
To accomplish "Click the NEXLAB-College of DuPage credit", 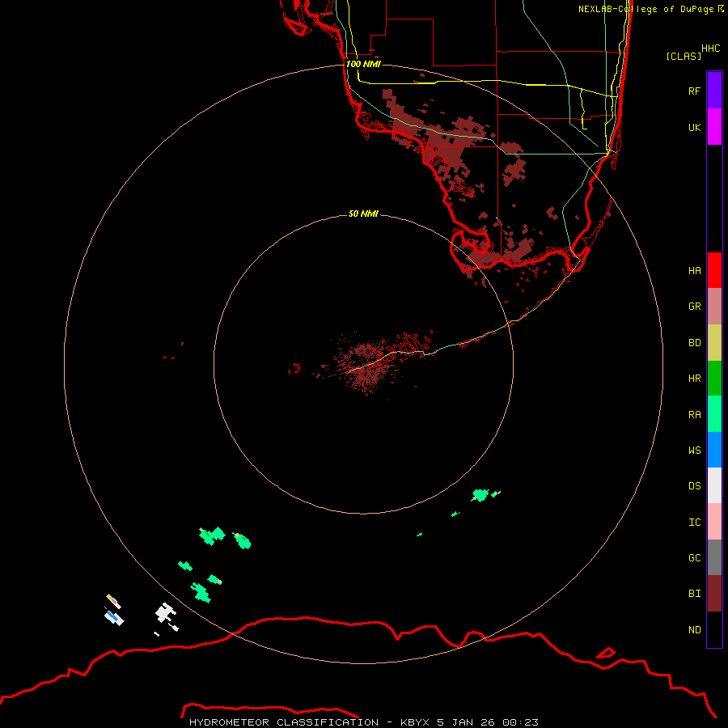I will pyautogui.click(x=645, y=9).
